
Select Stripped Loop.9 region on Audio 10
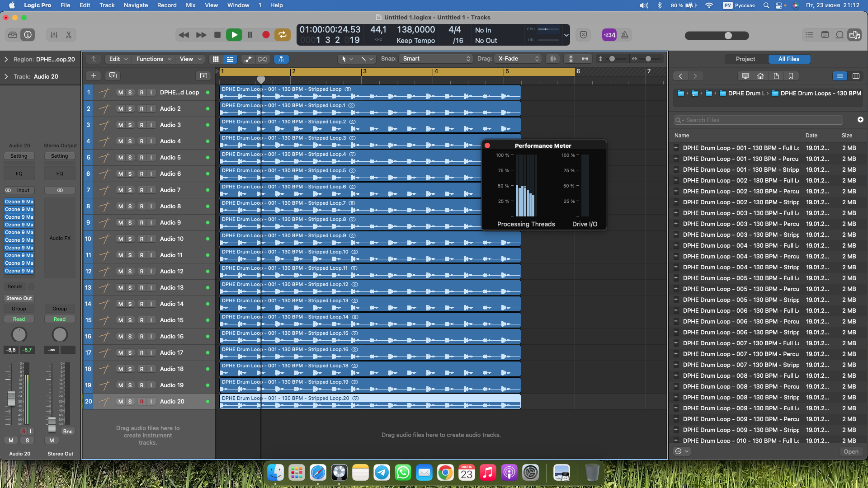coord(370,239)
